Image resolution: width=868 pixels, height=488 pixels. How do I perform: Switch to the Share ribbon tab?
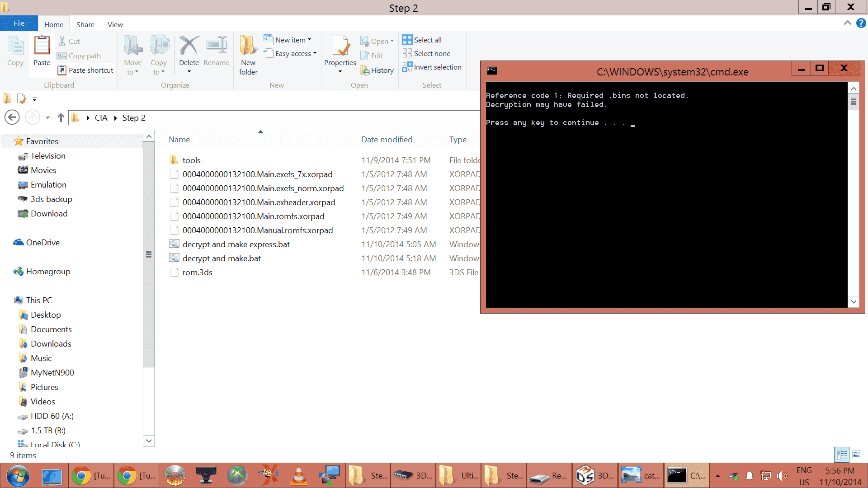(85, 24)
